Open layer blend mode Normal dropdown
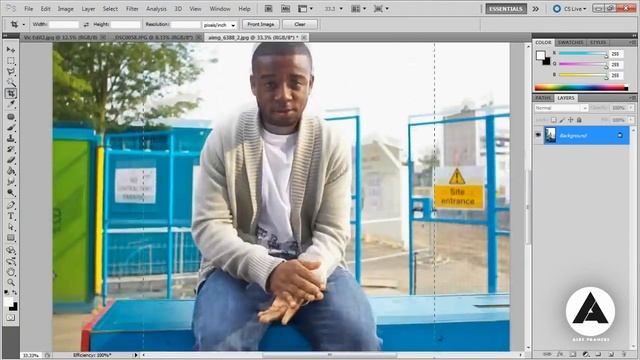 coord(561,108)
